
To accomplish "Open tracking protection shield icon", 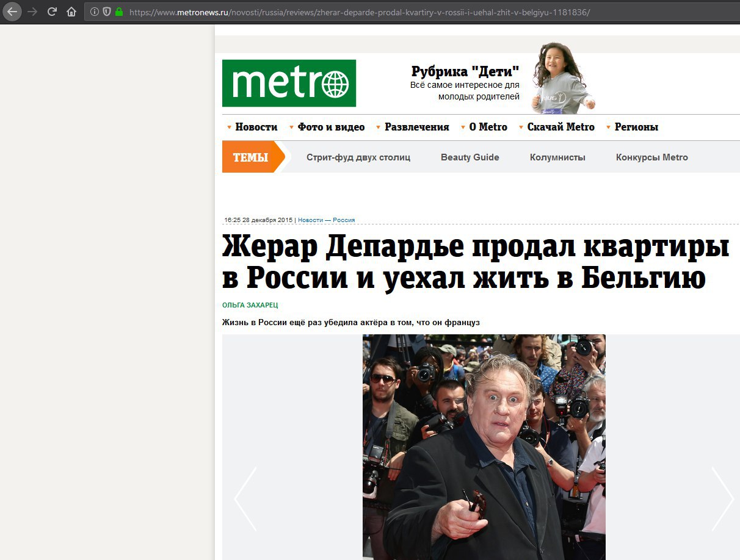I will (x=106, y=12).
